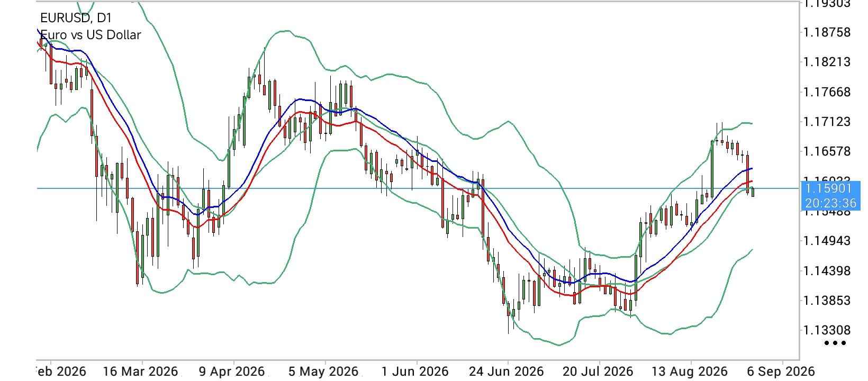Click the EURUSD, D1 chart title
This screenshot has height=381, width=868.
point(76,18)
